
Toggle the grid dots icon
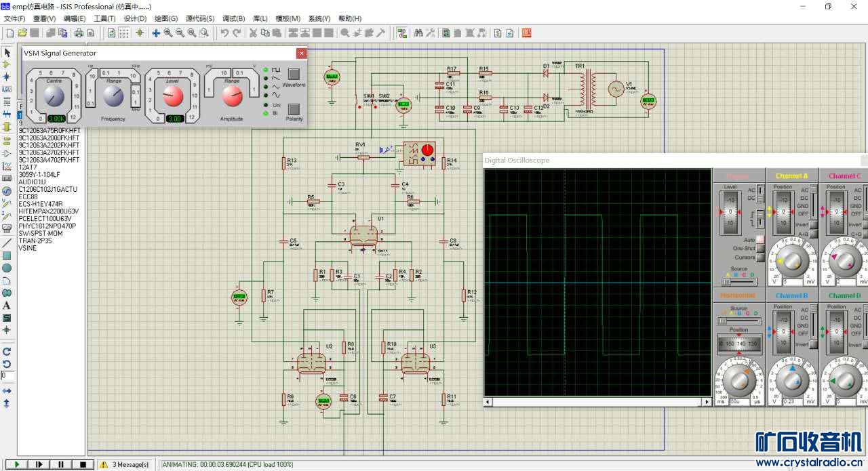tap(124, 33)
